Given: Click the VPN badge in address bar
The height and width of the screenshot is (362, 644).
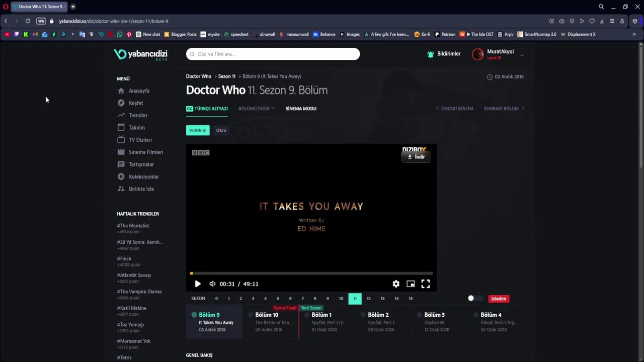Looking at the screenshot, I should (x=41, y=21).
